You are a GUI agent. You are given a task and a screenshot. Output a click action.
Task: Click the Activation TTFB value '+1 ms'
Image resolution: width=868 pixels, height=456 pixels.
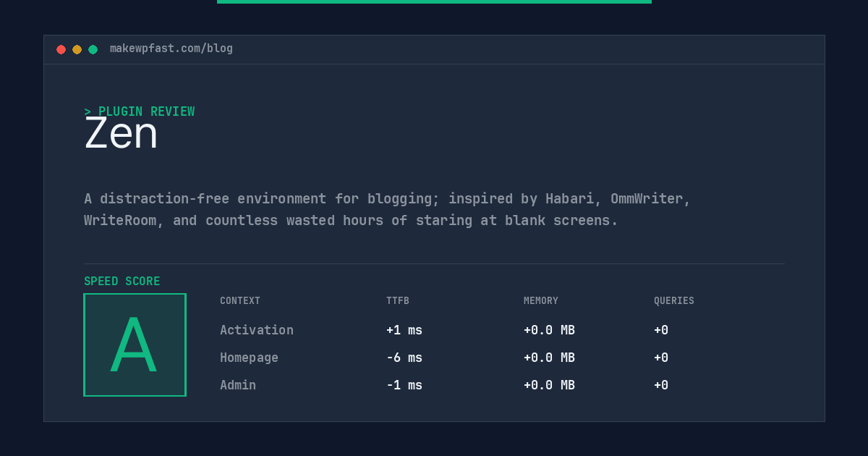click(404, 330)
